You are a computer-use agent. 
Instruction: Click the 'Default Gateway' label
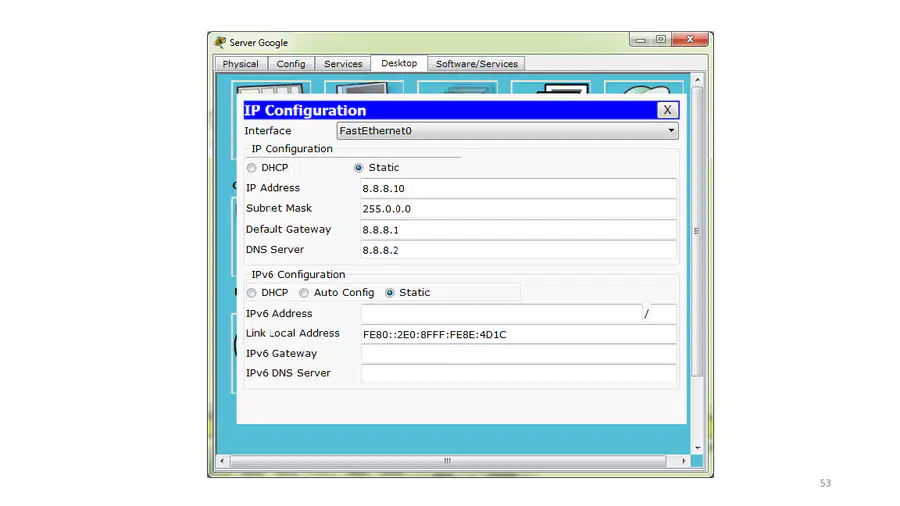289,229
